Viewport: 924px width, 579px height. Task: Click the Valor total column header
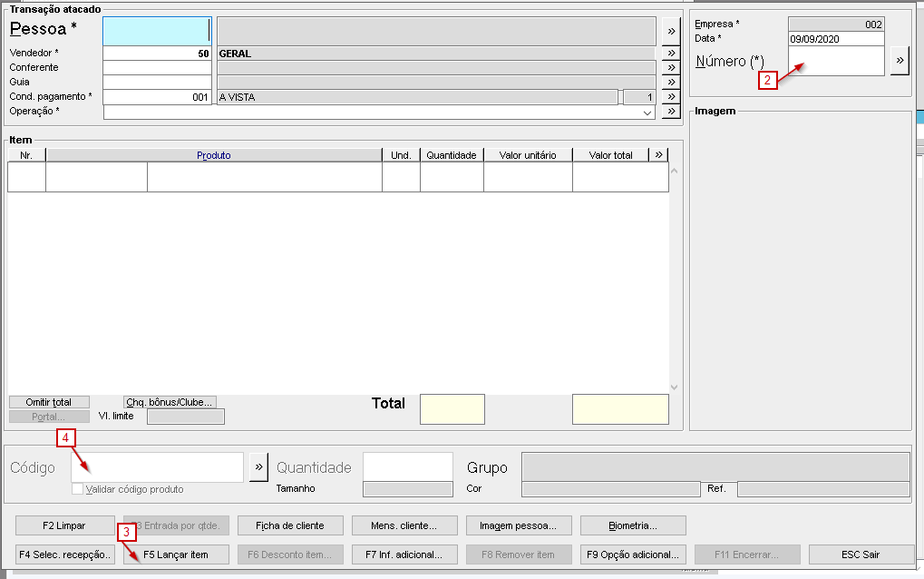(x=610, y=155)
